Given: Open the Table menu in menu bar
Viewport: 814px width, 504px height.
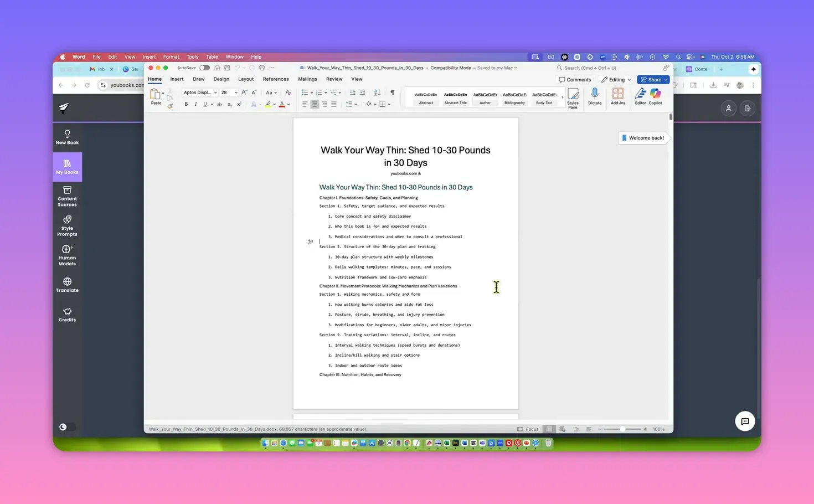Looking at the screenshot, I should [212, 56].
